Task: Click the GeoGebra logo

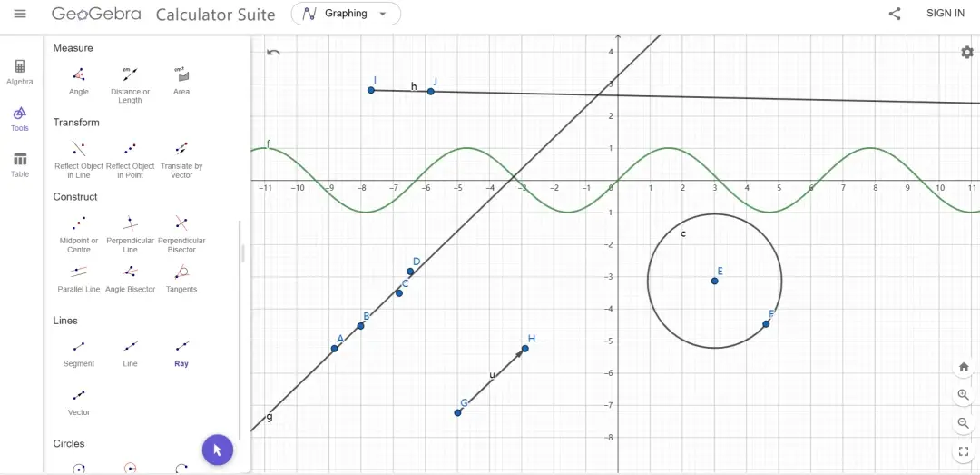Action: point(96,14)
